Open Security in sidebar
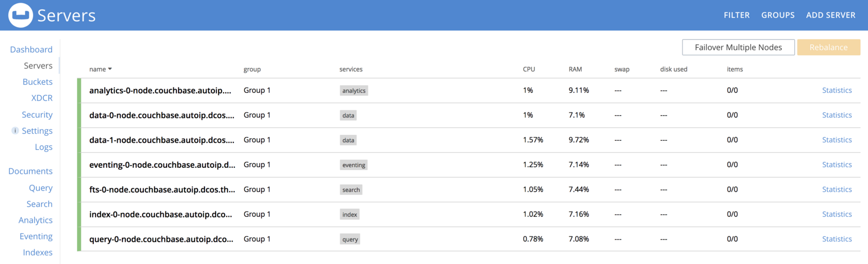868x264 pixels. 37,115
